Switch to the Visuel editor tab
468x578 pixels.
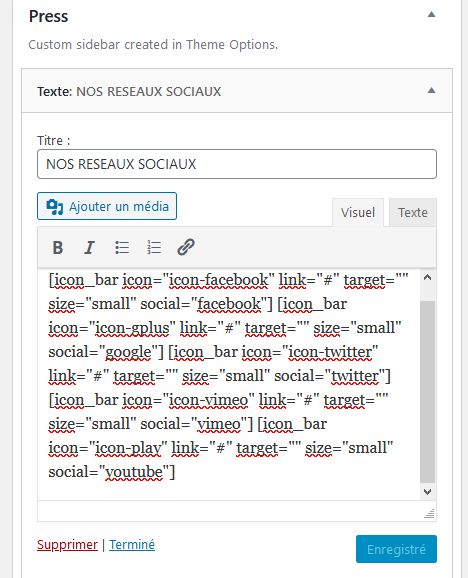(358, 213)
